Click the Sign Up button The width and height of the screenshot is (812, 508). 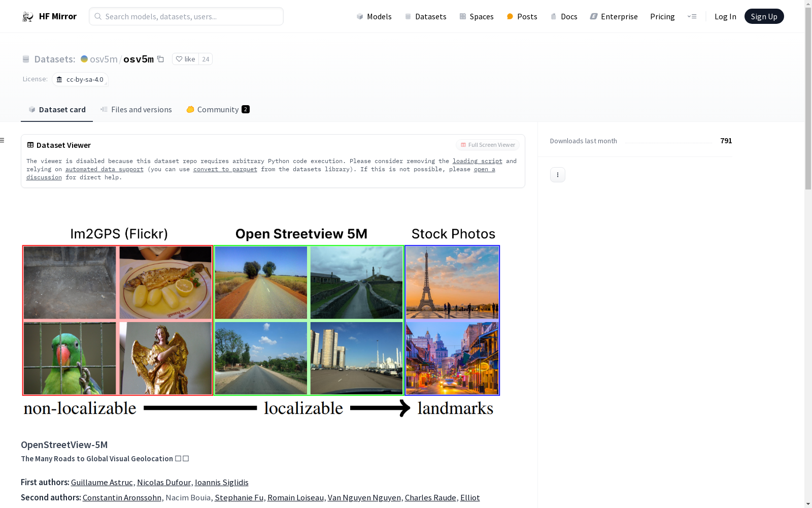(764, 16)
